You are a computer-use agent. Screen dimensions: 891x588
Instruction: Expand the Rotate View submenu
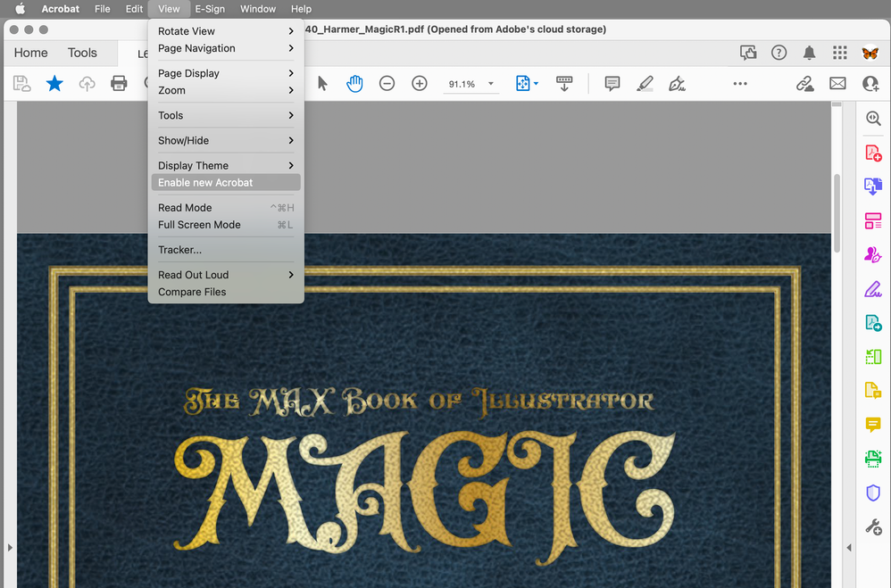226,31
